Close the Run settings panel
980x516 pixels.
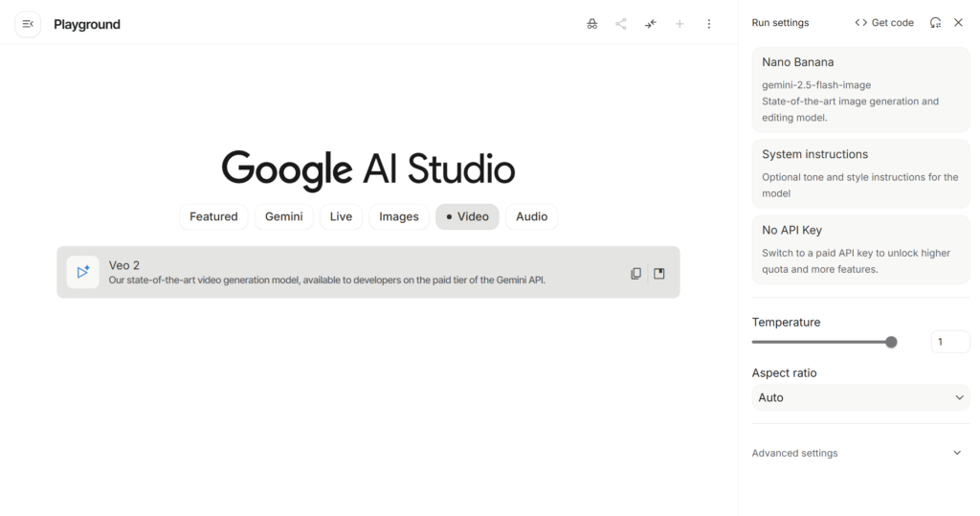[x=958, y=23]
